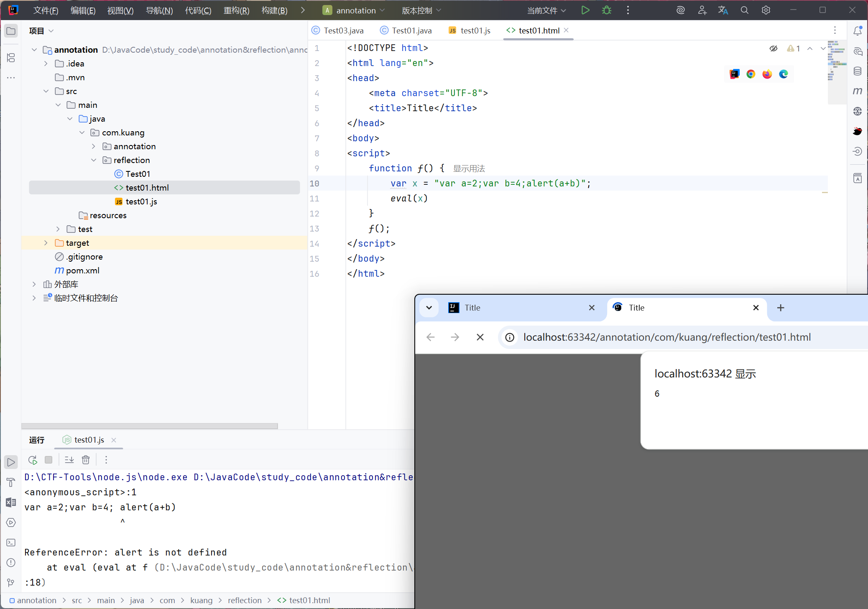Toggle soft-wrap icon in run console toolbar
Screen dimensions: 868x609
(x=69, y=460)
